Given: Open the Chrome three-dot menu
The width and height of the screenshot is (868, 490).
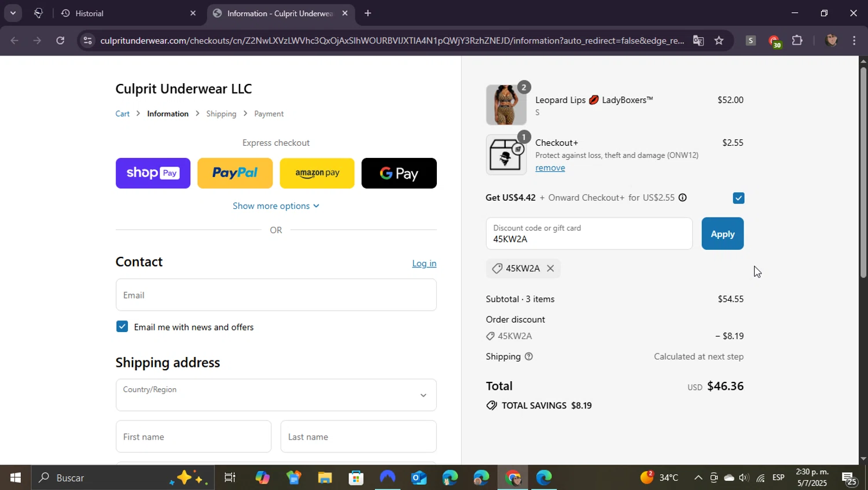Looking at the screenshot, I should (854, 40).
